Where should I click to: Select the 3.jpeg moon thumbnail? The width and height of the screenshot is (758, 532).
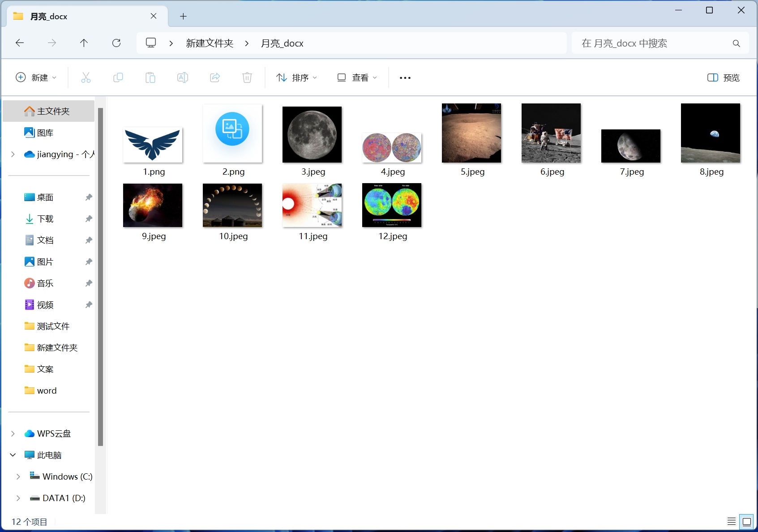pyautogui.click(x=312, y=134)
